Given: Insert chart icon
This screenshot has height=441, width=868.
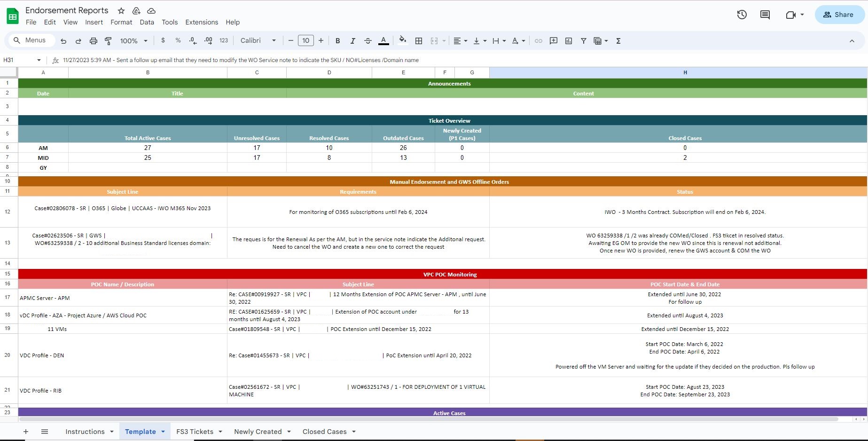Looking at the screenshot, I should 569,41.
